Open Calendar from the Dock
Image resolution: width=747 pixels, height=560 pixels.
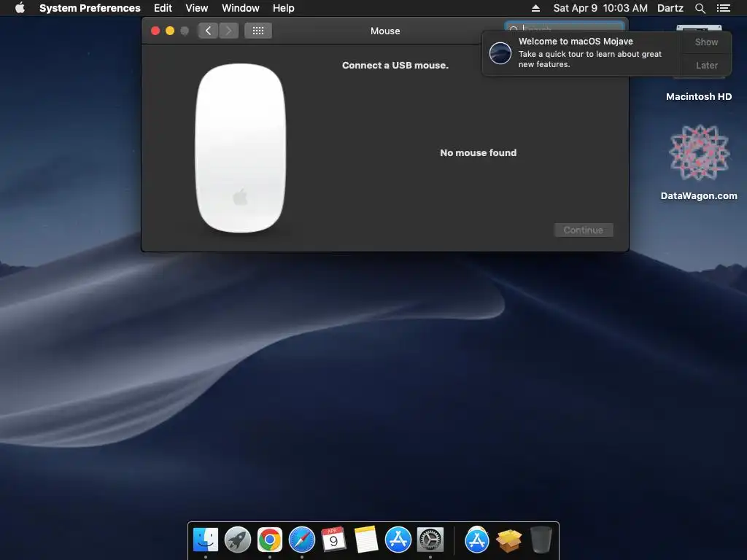(333, 540)
